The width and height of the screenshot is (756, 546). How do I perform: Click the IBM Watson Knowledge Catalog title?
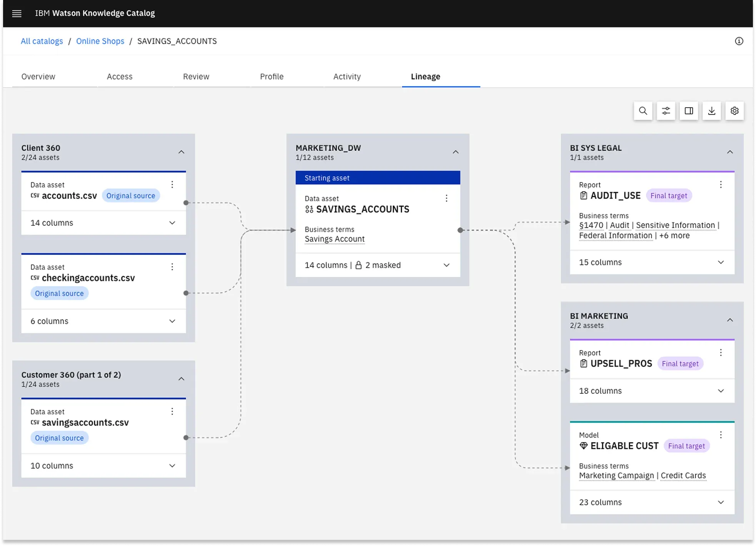pyautogui.click(x=95, y=13)
